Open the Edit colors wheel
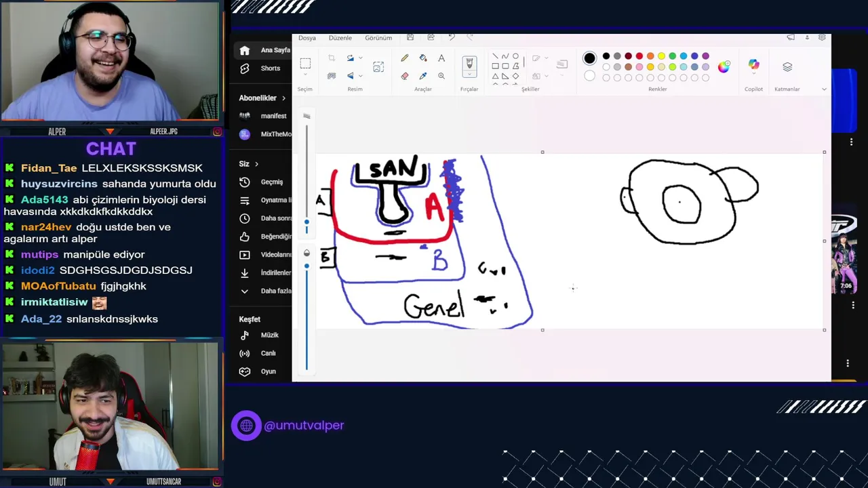Image resolution: width=868 pixels, height=488 pixels. pyautogui.click(x=724, y=67)
